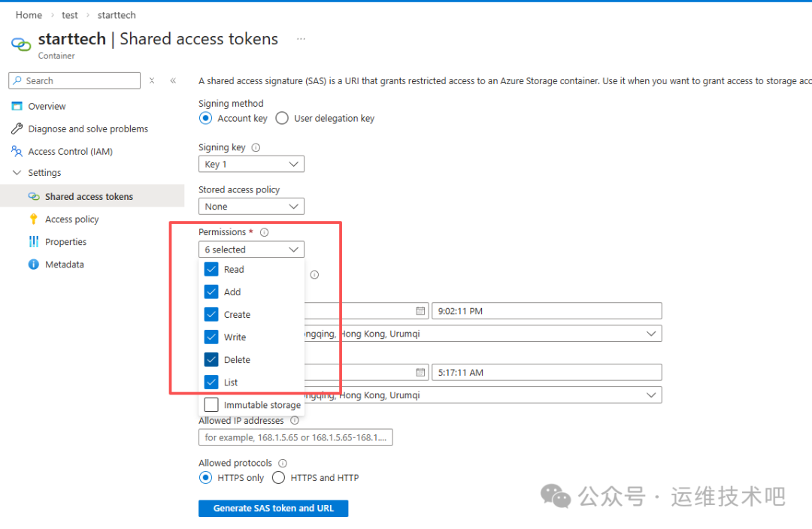812x529 pixels.
Task: Go to Overview in the sidebar menu
Action: 47,107
